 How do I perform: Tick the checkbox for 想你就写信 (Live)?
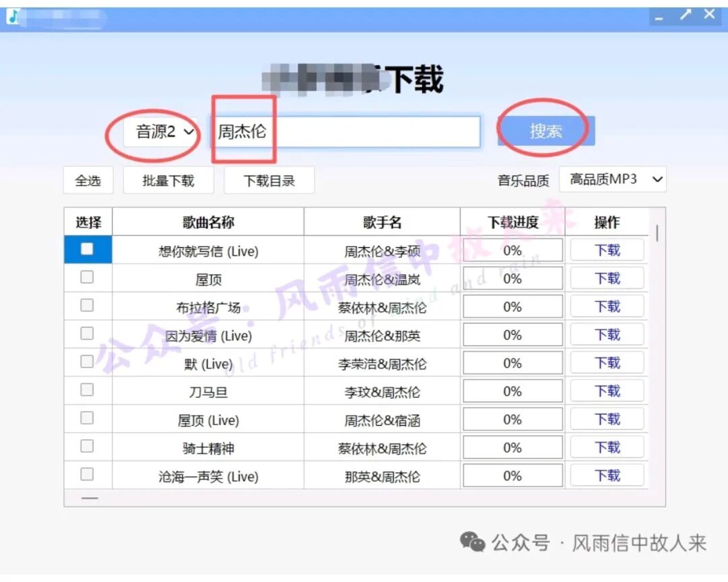point(87,249)
